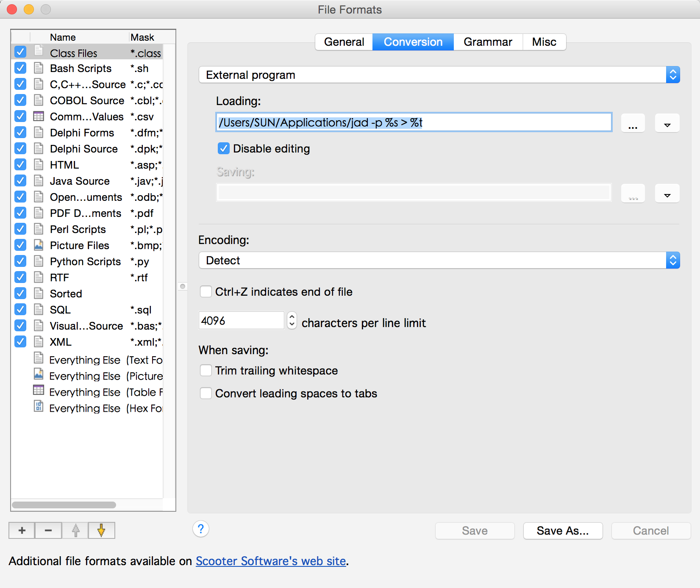Browse for Loading program with ellipsis button
700x588 pixels.
coord(633,123)
